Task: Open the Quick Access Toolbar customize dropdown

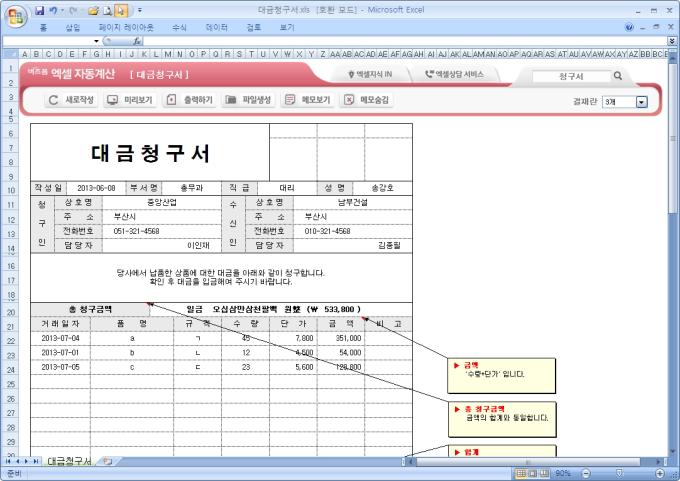Action: (x=139, y=9)
